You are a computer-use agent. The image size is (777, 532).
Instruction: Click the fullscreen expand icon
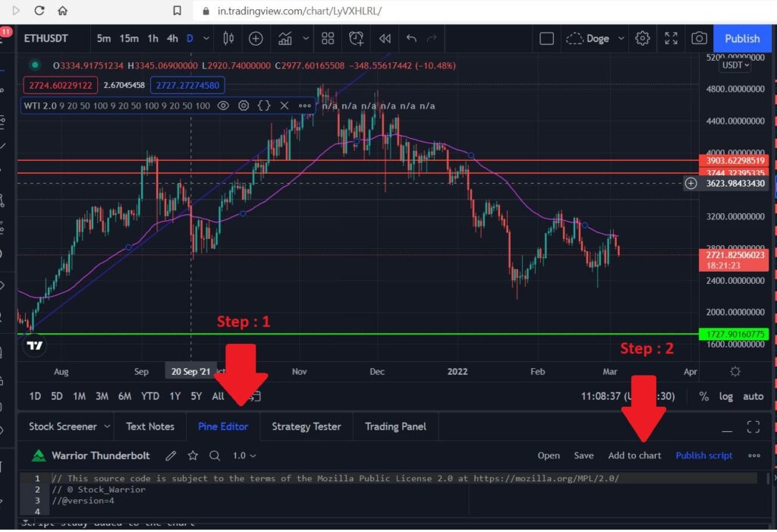(x=671, y=38)
